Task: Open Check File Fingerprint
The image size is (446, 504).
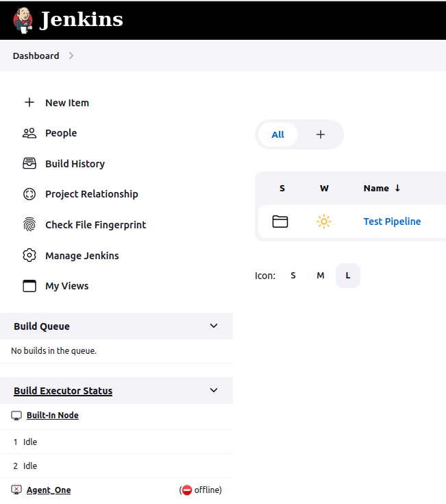Action: click(96, 225)
